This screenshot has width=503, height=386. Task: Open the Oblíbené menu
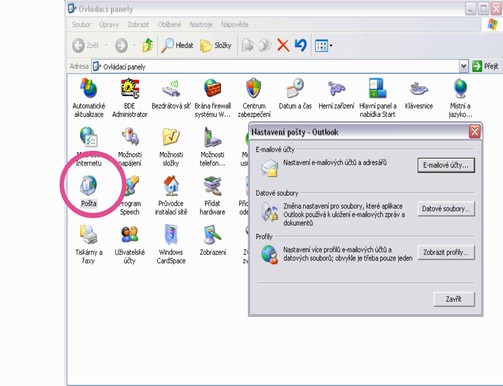(169, 25)
